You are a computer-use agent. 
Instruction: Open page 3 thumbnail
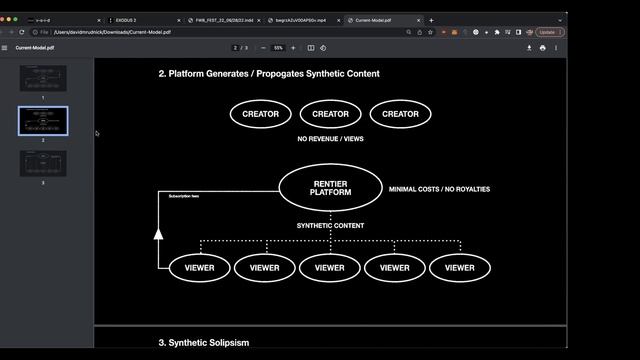[43, 163]
